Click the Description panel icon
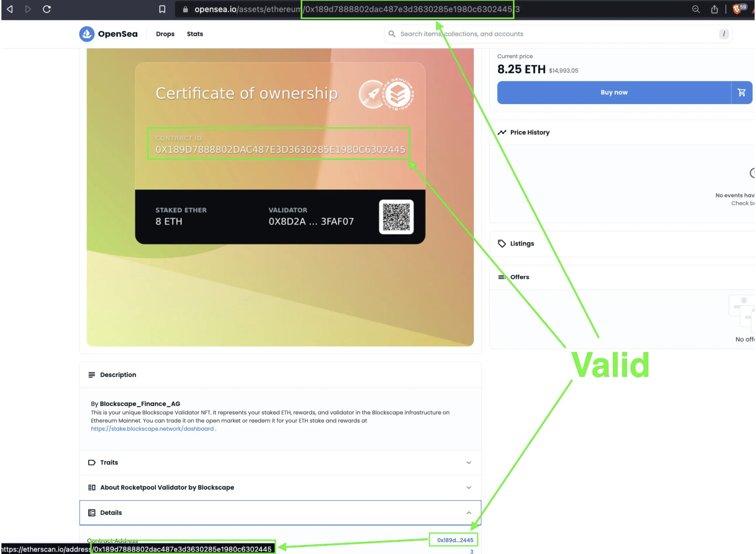 point(92,375)
